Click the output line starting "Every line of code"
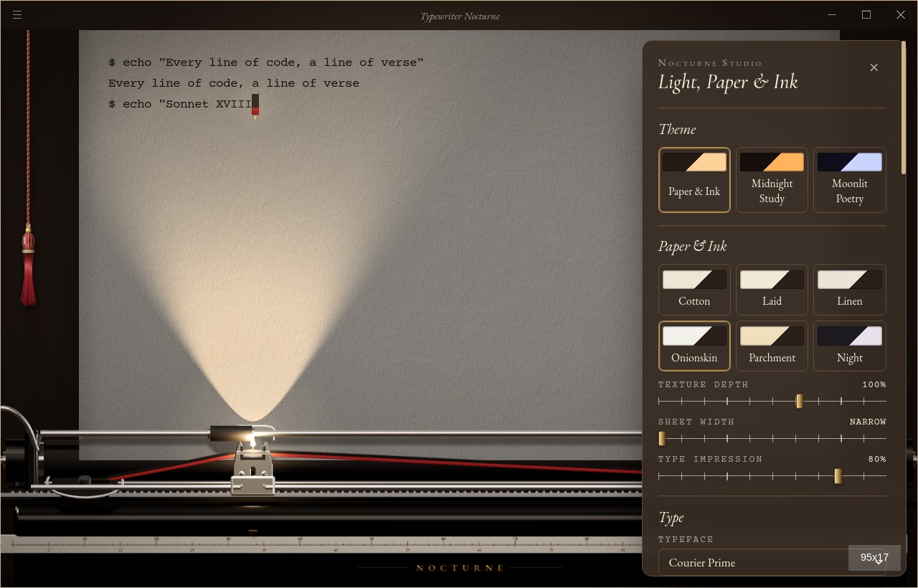 tap(234, 83)
